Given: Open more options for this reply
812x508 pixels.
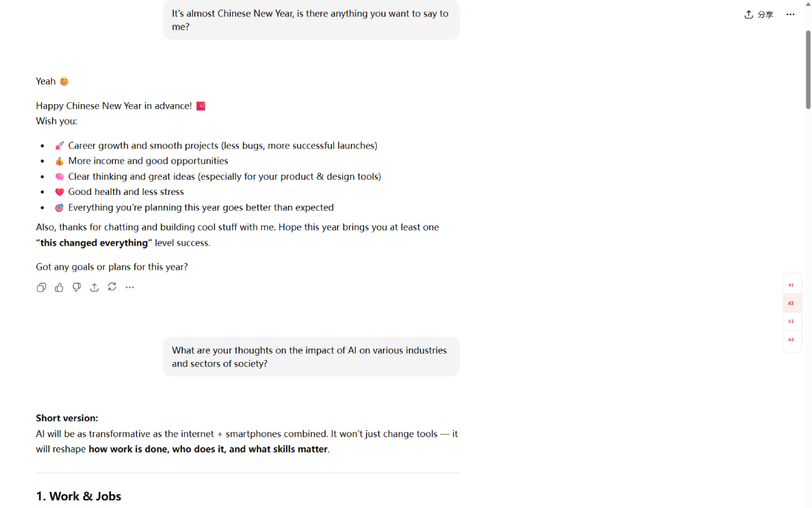Looking at the screenshot, I should click(129, 287).
